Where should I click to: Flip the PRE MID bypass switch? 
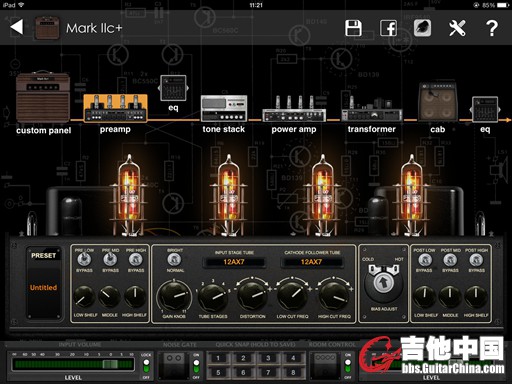point(110,259)
